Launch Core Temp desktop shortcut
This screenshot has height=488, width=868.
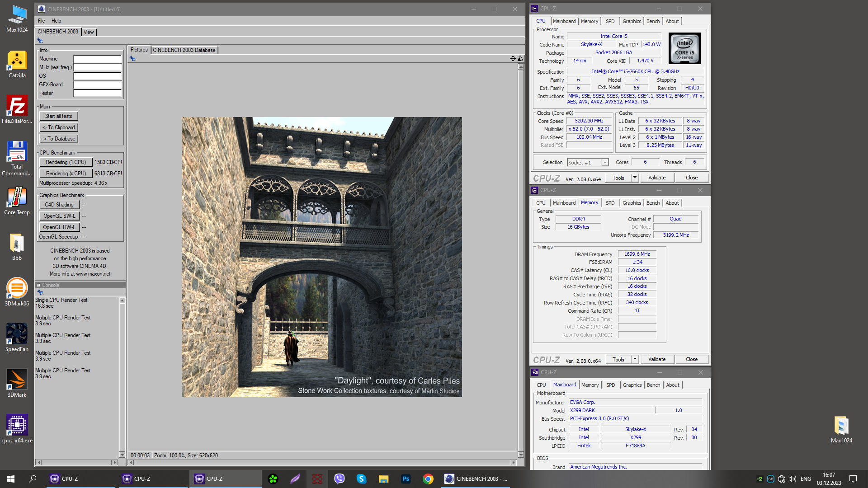17,202
